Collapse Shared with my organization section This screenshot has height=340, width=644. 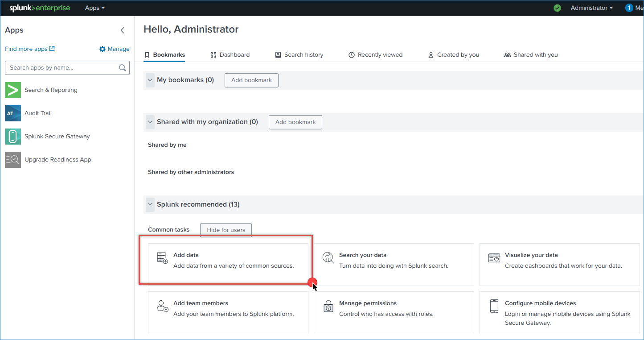tap(150, 122)
